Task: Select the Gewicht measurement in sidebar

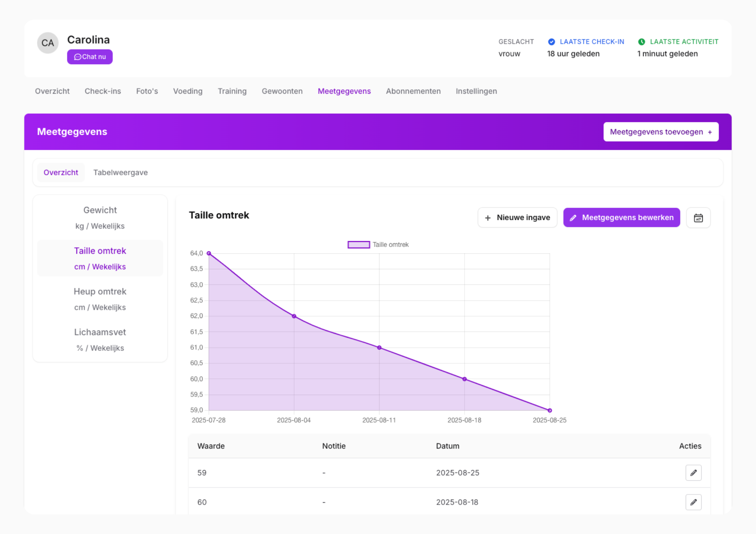Action: tap(100, 218)
